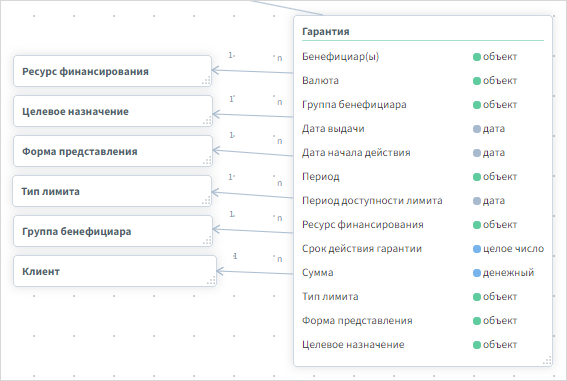Click resize grip of Форма представления box
Screen dimensions: 567x381
[208, 161]
